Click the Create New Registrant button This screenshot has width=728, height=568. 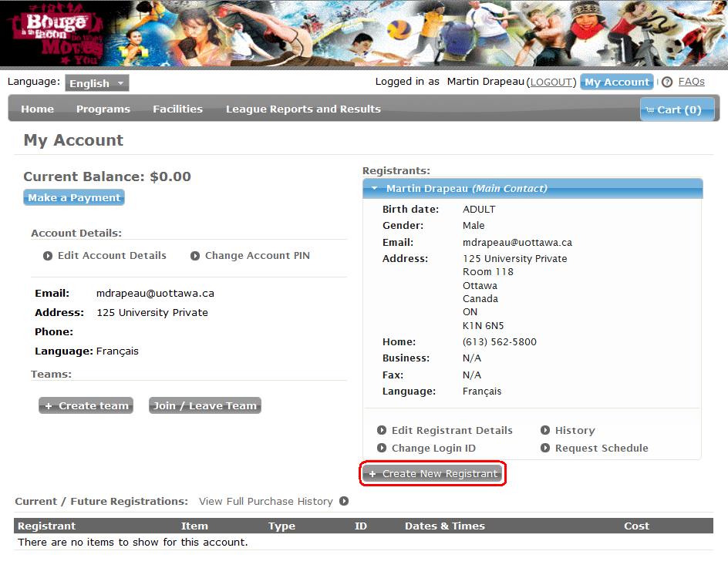point(433,474)
